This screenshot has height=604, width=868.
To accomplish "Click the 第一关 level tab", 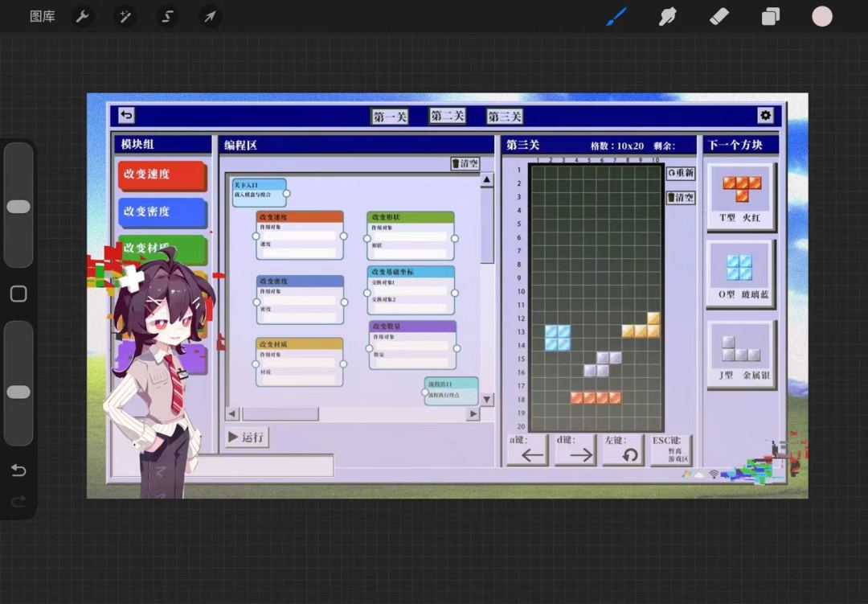I will [x=390, y=117].
